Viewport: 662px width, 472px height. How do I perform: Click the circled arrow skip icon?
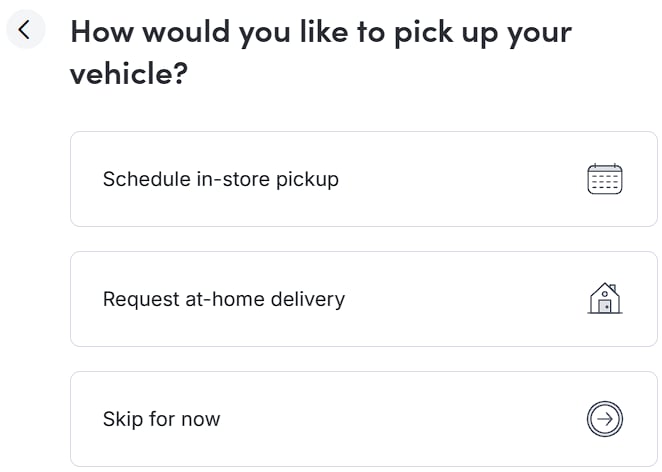tap(604, 419)
